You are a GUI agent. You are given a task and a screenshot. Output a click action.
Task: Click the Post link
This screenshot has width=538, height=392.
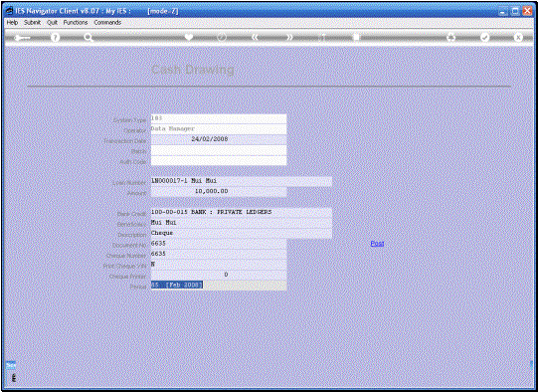coord(377,244)
